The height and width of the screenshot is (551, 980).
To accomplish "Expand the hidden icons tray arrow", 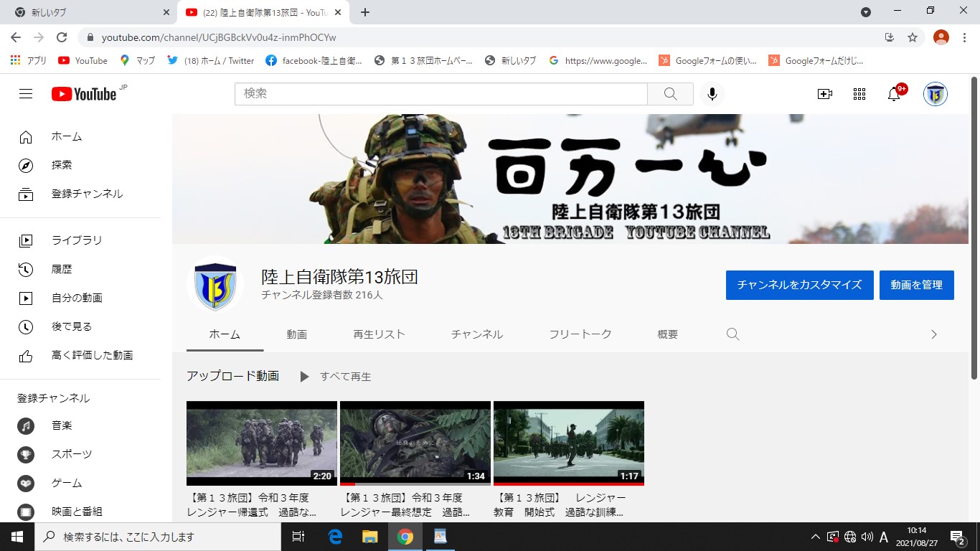I will coord(815,537).
